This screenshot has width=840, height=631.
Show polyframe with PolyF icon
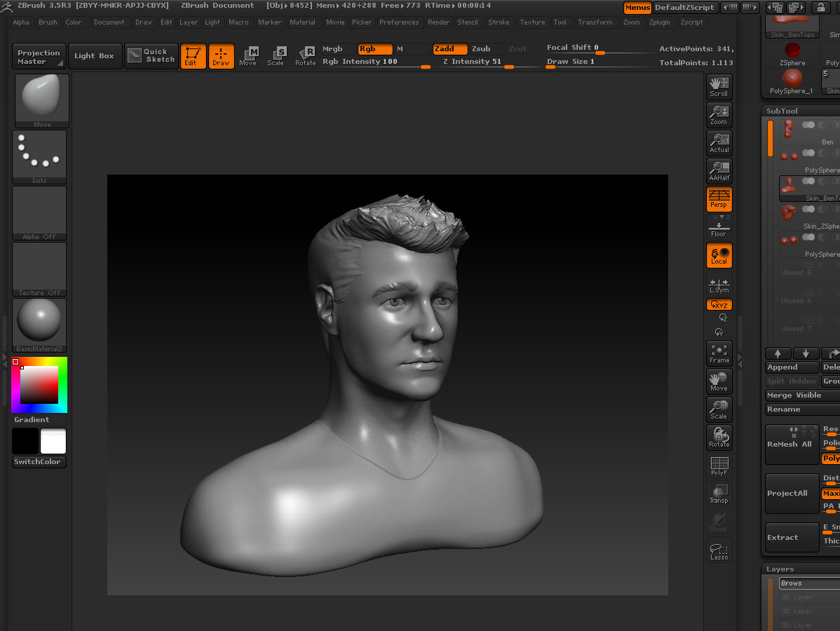tap(719, 466)
